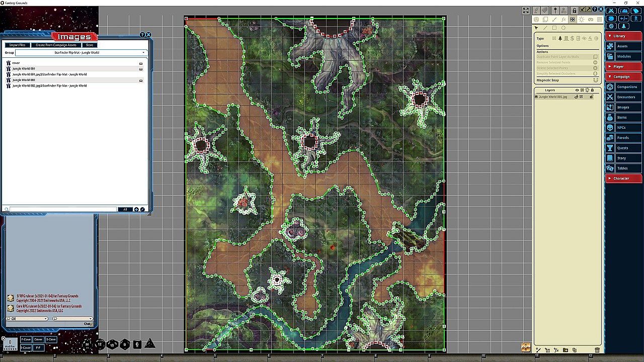Viewport: 644px width, 362px height.
Task: Open Companions in the sidebar
Action: (x=624, y=87)
